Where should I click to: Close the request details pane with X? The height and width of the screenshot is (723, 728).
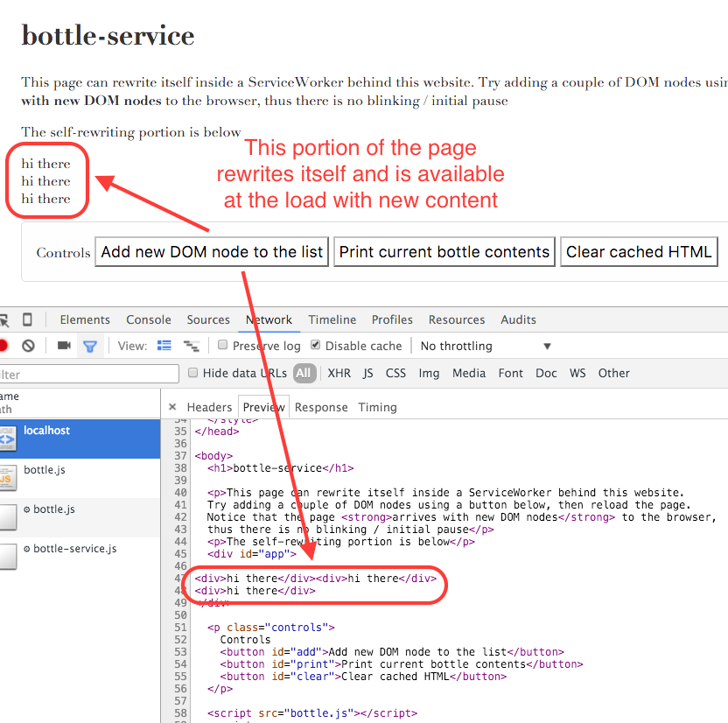click(x=172, y=407)
